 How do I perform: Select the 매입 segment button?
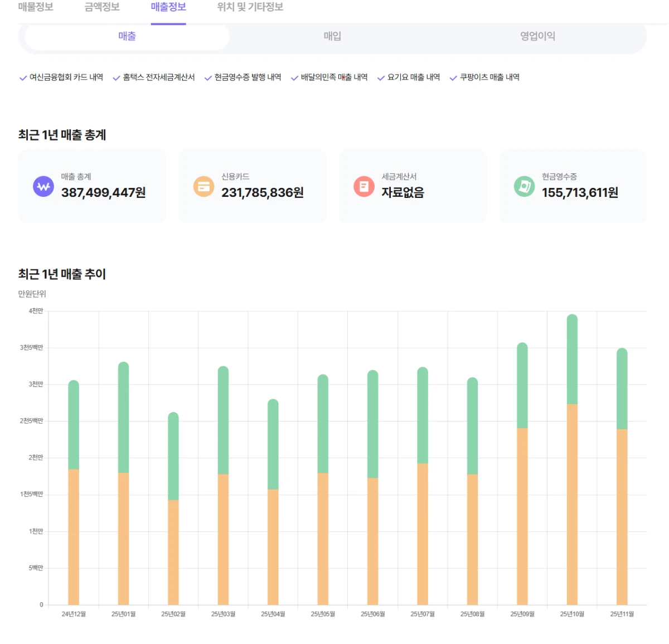[x=332, y=36]
